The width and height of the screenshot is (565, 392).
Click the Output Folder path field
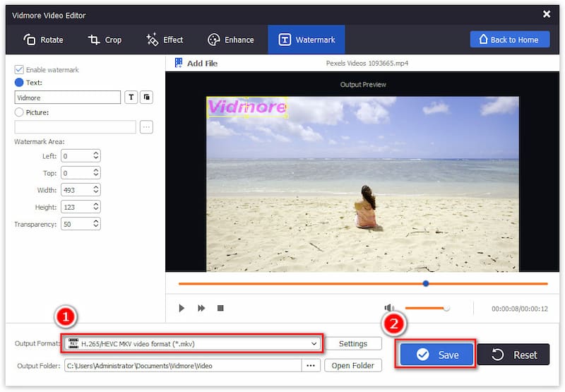[183, 366]
